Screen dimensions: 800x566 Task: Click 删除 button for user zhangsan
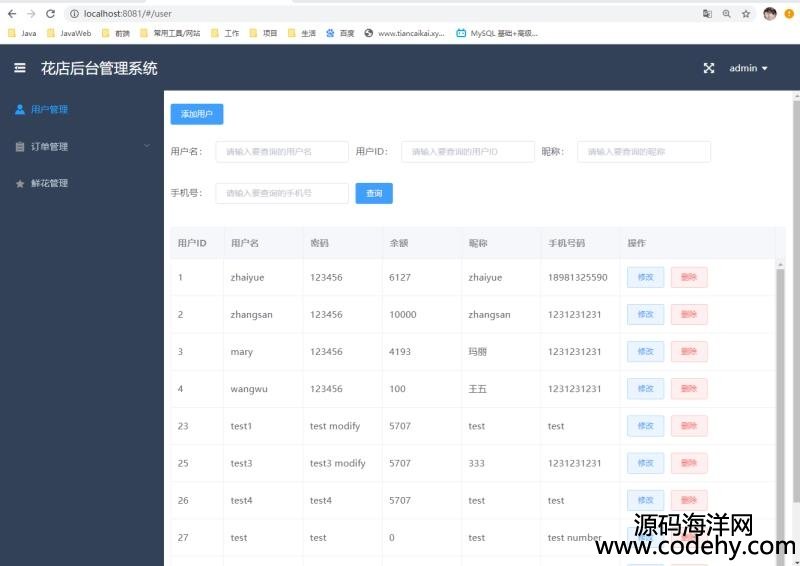[x=689, y=314]
